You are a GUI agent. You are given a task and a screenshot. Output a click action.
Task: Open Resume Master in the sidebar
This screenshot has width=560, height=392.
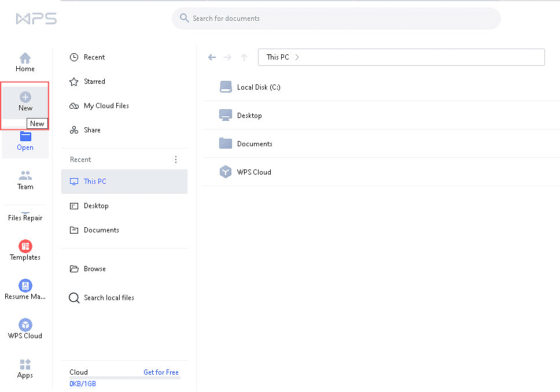25,290
